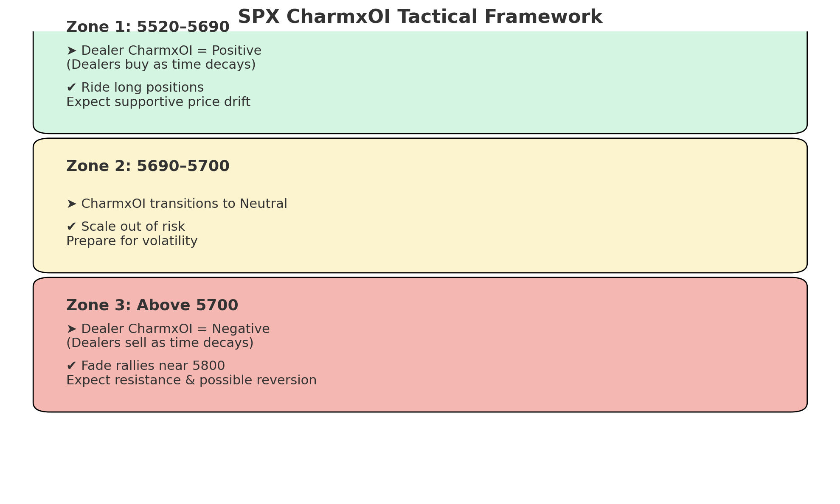Image resolution: width=840 pixels, height=504 pixels.
Task: Click the arrow bullet before Dealer CharmxOI = Negative
Action: pos(71,329)
